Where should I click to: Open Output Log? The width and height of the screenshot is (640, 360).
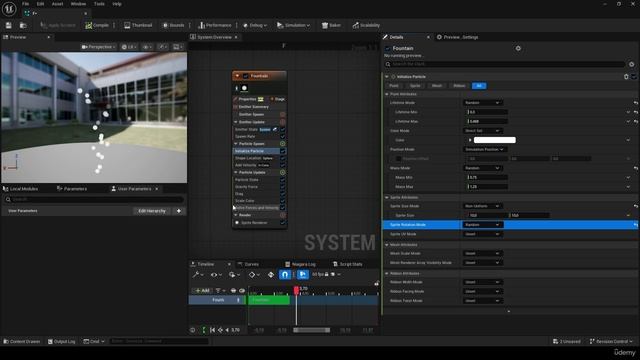point(62,341)
